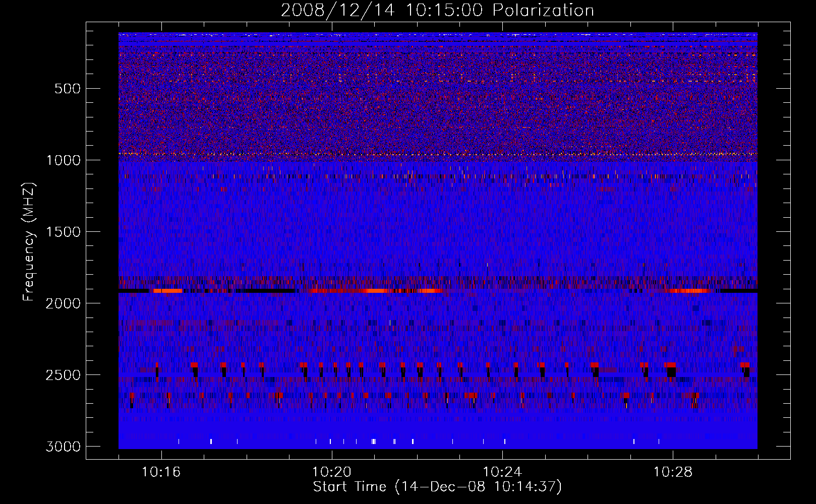Click the 1000 frequency tick label

pos(63,160)
